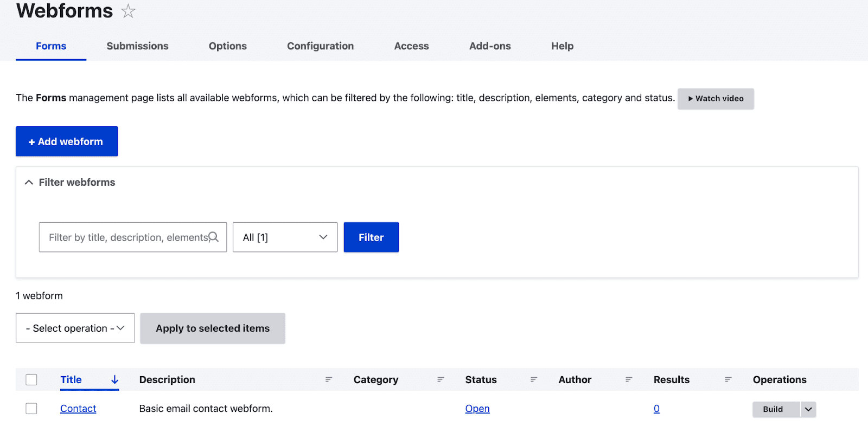Open the Configuration tab
This screenshot has width=868, height=426.
pos(320,46)
